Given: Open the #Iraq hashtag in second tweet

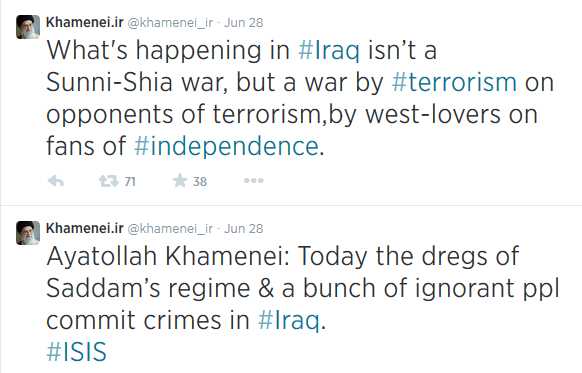Looking at the screenshot, I should 288,320.
